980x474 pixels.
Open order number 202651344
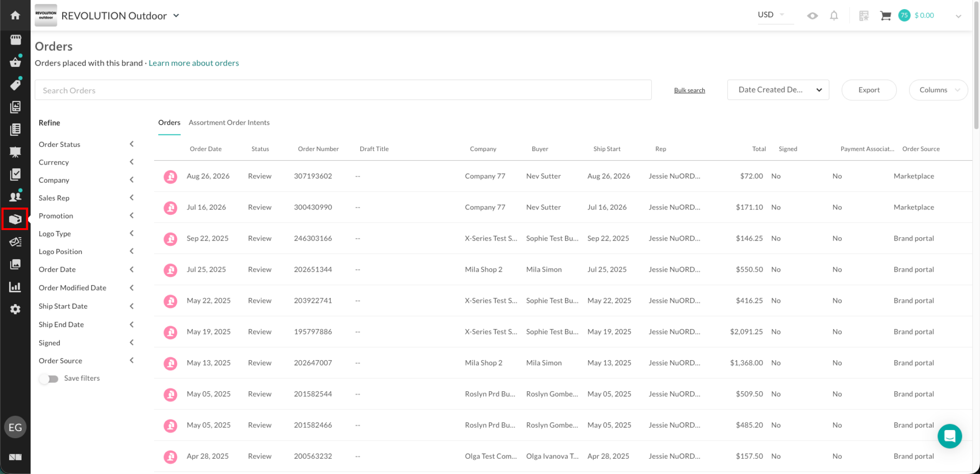tap(313, 270)
